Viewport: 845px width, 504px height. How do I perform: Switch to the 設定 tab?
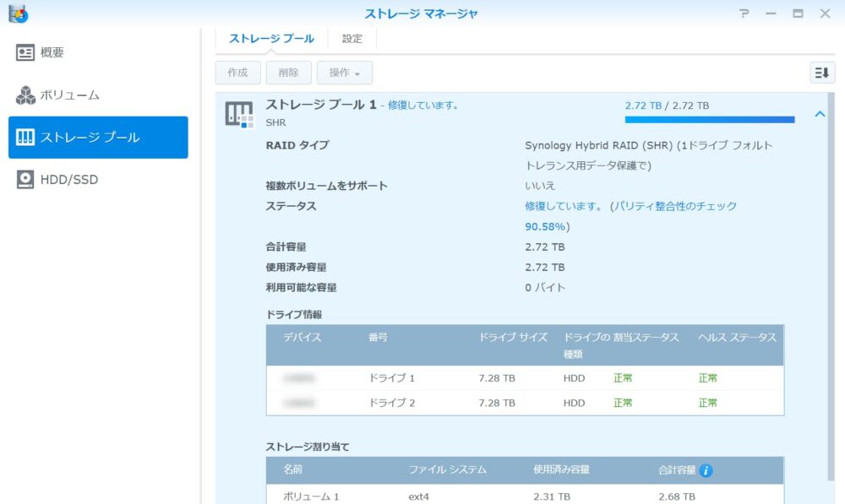(352, 39)
